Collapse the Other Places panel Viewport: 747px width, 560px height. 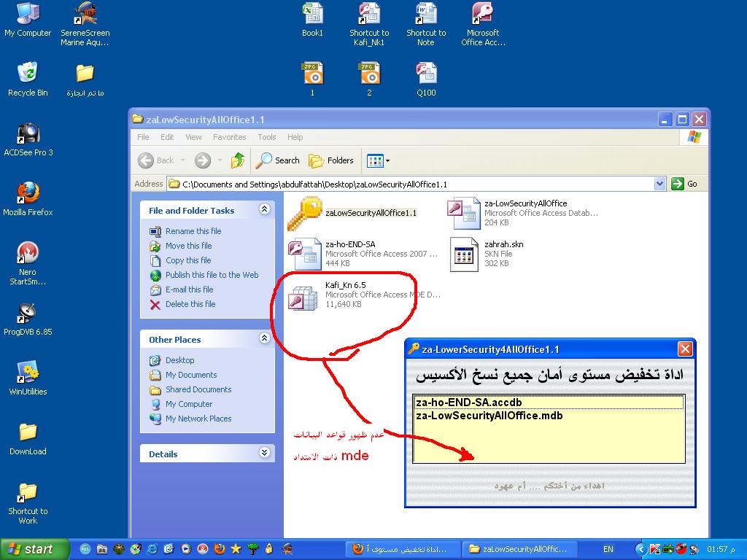(x=264, y=338)
